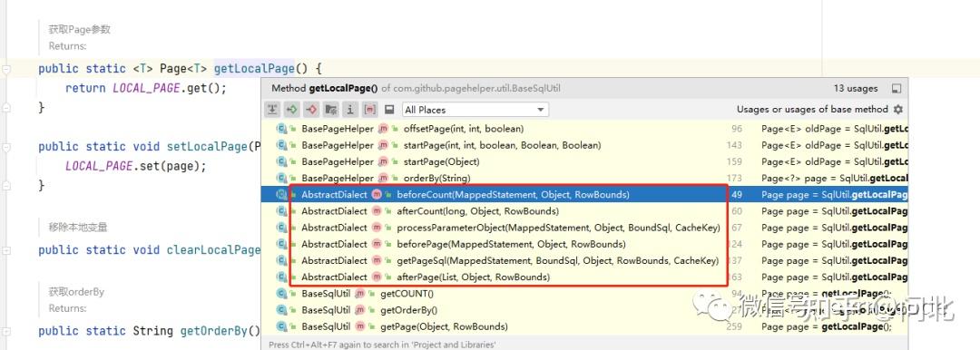
Task: Toggle the group by method icon
Action: pyautogui.click(x=369, y=110)
